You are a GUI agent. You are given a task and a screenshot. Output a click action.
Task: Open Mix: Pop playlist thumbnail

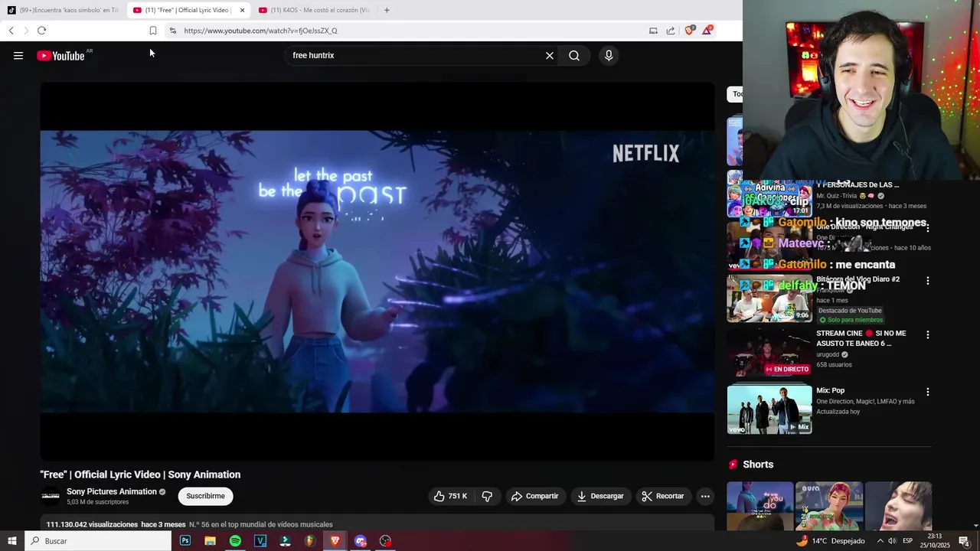769,409
